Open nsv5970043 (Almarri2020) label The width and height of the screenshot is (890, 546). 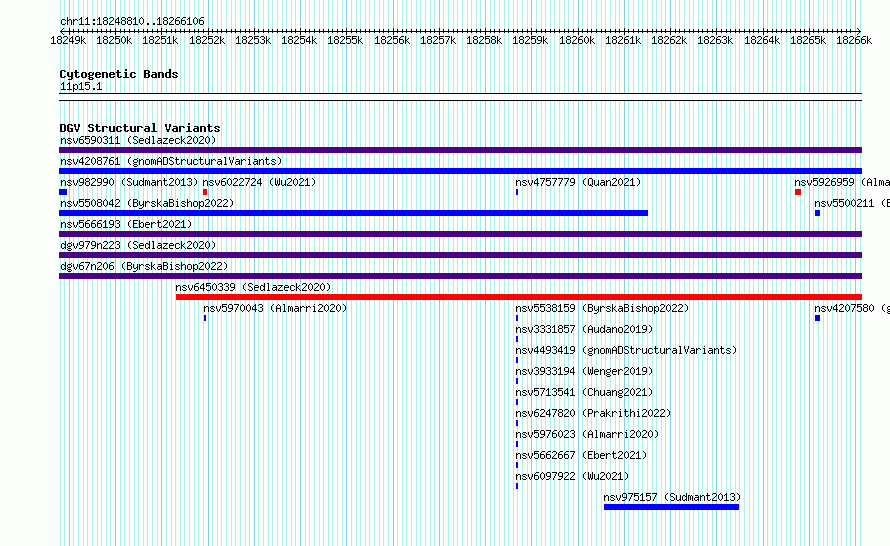275,308
